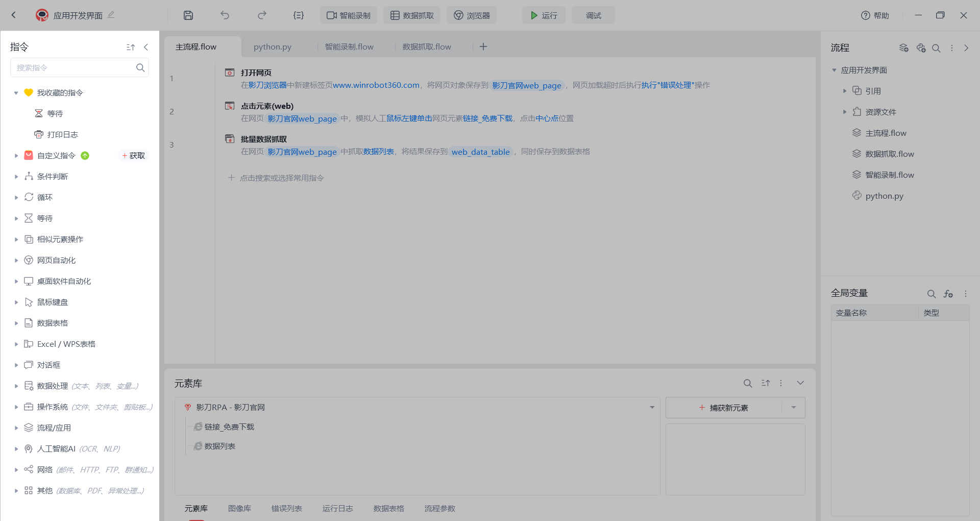Select 数据抓取.flow in the flow tree
The height and width of the screenshot is (521, 980).
coord(889,154)
